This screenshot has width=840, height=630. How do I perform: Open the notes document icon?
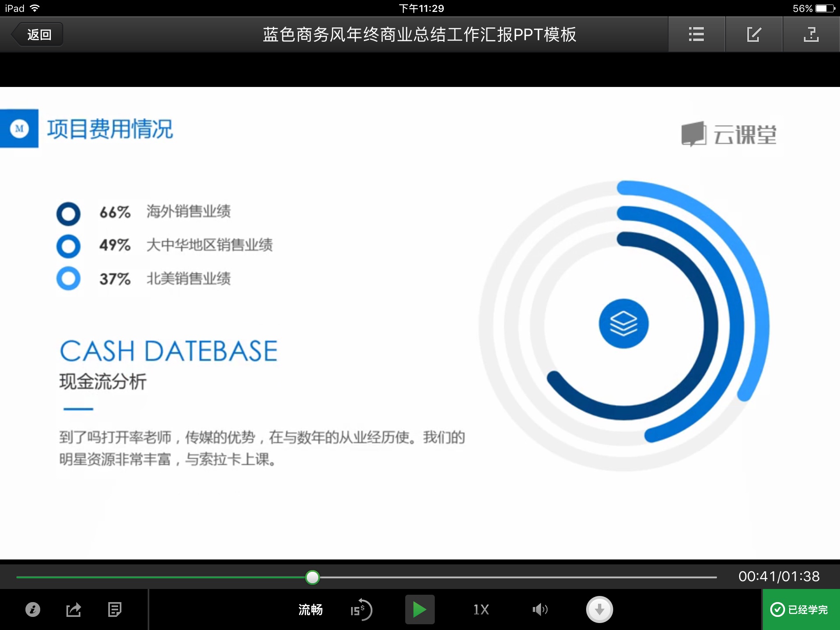click(114, 609)
